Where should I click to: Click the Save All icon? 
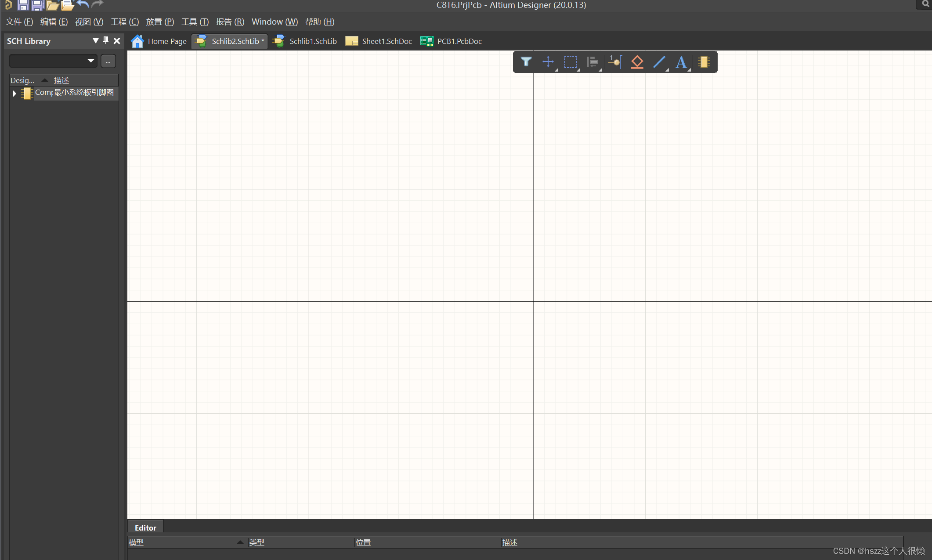click(x=38, y=5)
